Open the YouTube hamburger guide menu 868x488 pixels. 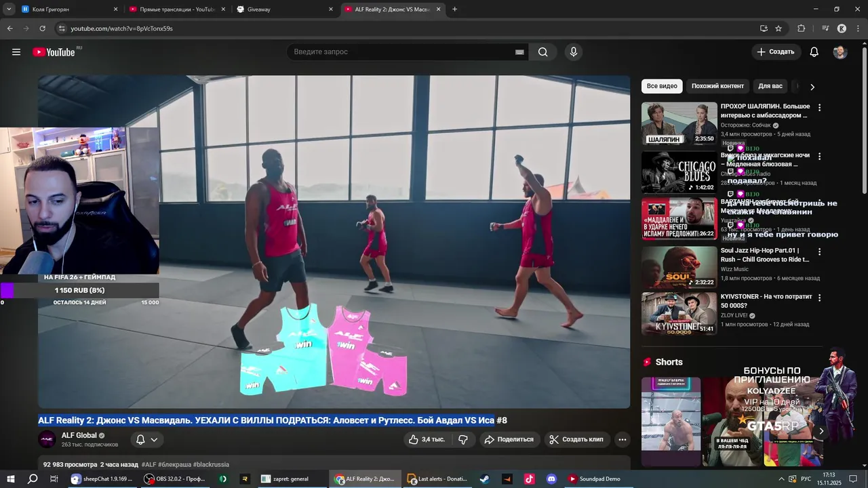16,52
